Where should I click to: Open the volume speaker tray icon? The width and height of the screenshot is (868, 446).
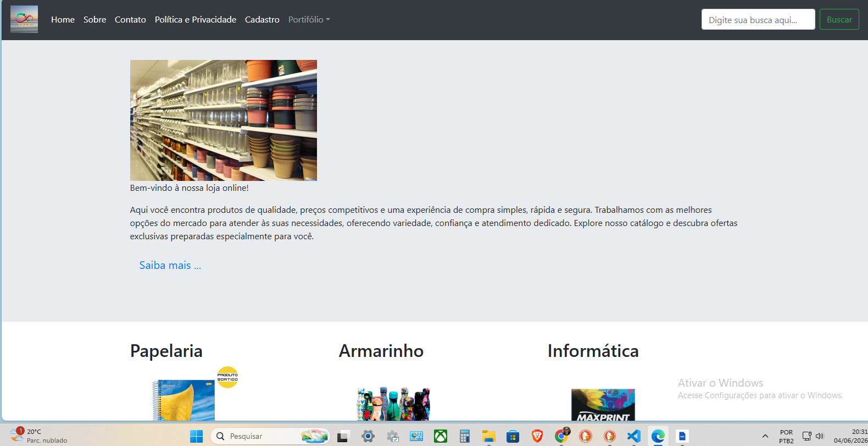coord(820,436)
